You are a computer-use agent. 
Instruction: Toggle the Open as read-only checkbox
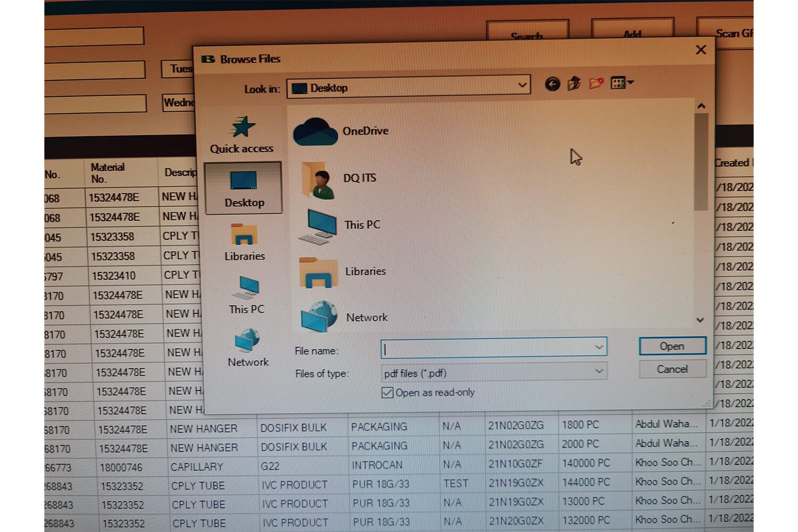[387, 393]
